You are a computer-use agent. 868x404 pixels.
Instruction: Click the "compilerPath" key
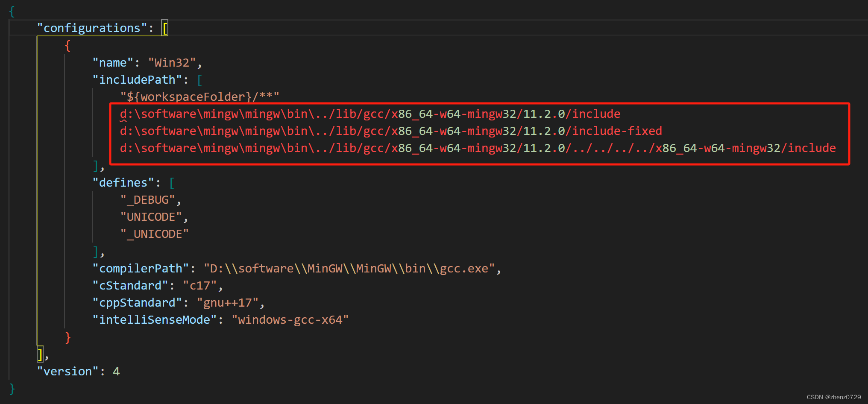coord(141,269)
